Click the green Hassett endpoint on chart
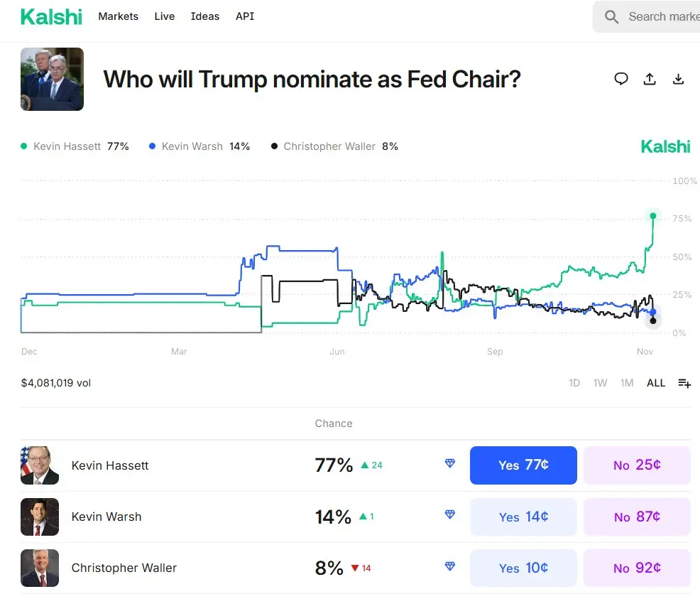The width and height of the screenshot is (700, 594). coord(653,216)
